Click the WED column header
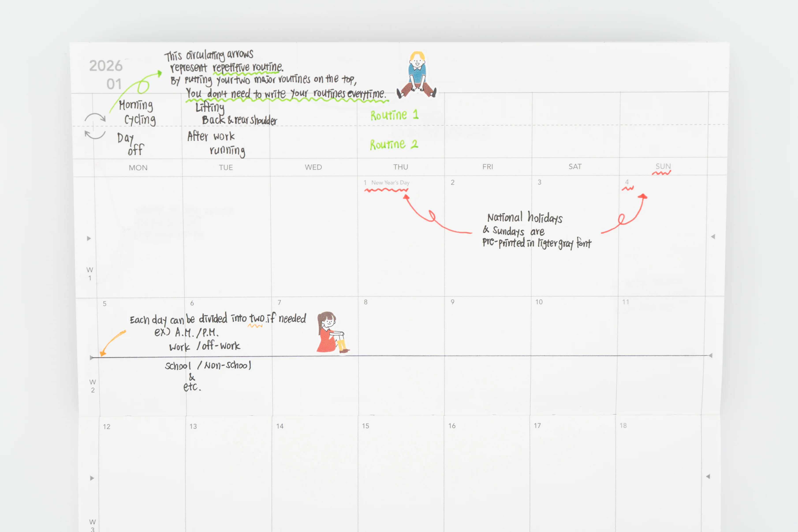 click(x=313, y=167)
